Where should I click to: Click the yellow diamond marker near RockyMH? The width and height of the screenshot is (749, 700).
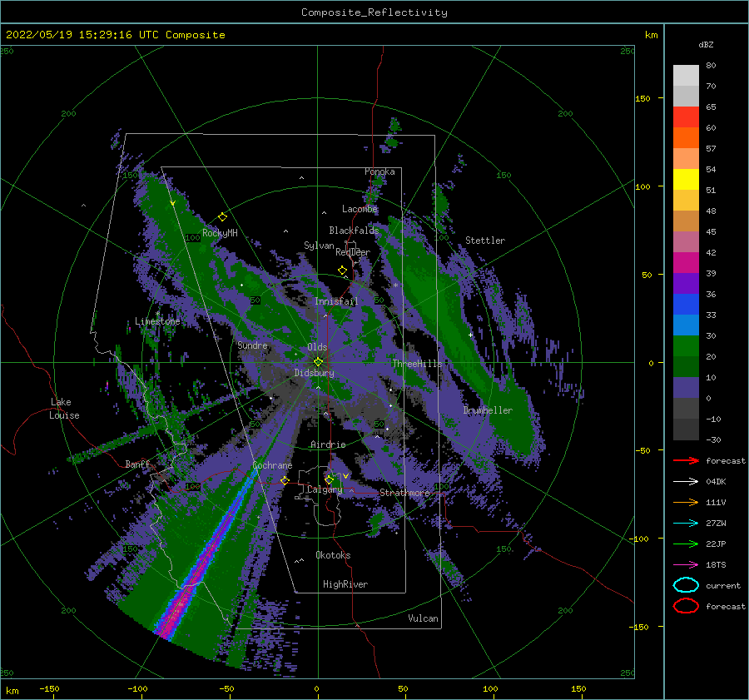point(222,217)
